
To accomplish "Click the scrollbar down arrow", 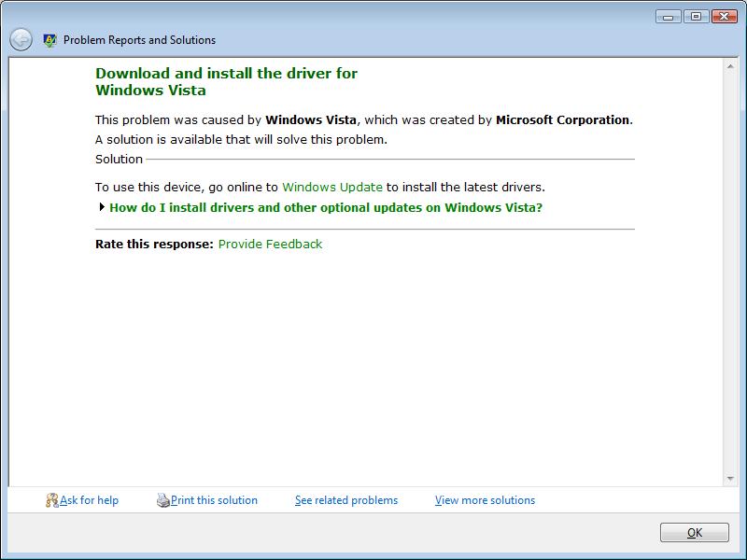I will [730, 479].
